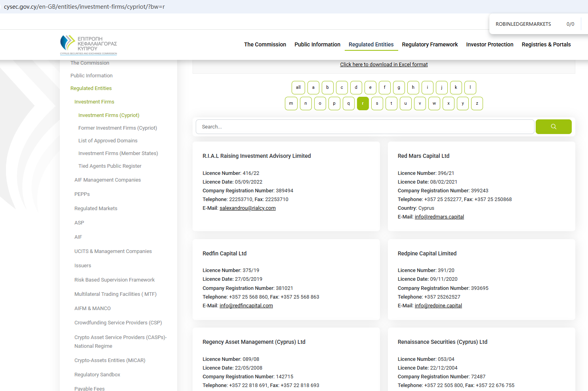Screen dimensions: 588x391
Task: Click the download in Excel format link
Action: pos(384,65)
